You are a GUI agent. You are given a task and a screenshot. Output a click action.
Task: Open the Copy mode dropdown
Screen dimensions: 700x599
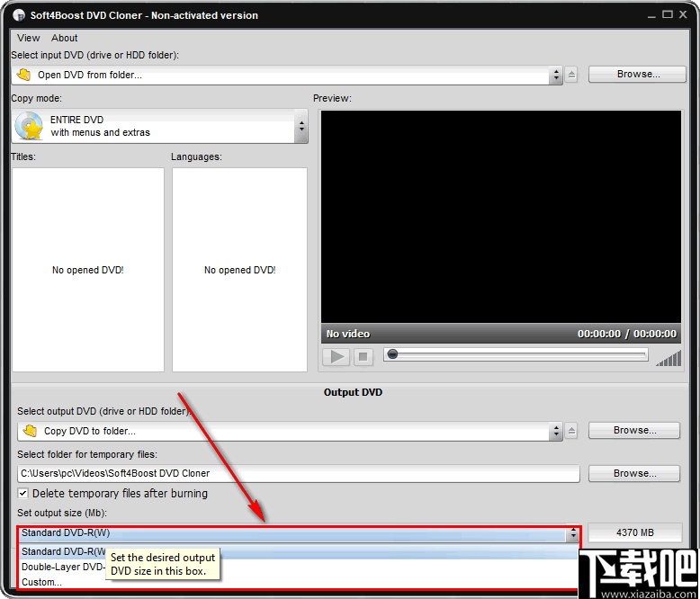tap(301, 126)
